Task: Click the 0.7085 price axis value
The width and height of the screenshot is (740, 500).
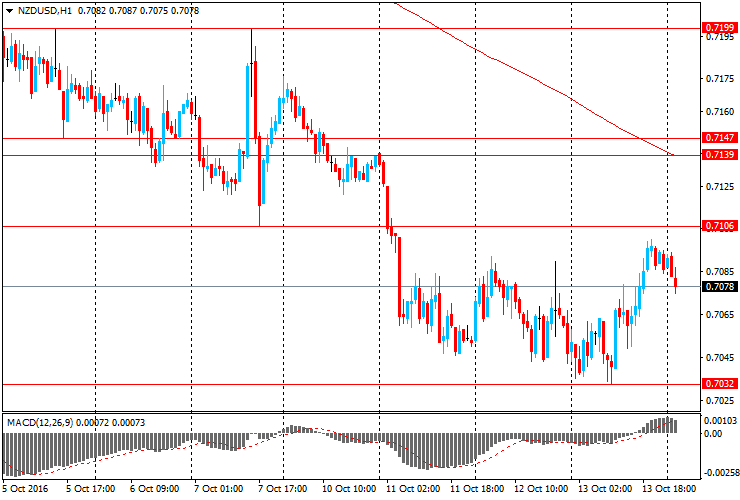Action: point(720,272)
